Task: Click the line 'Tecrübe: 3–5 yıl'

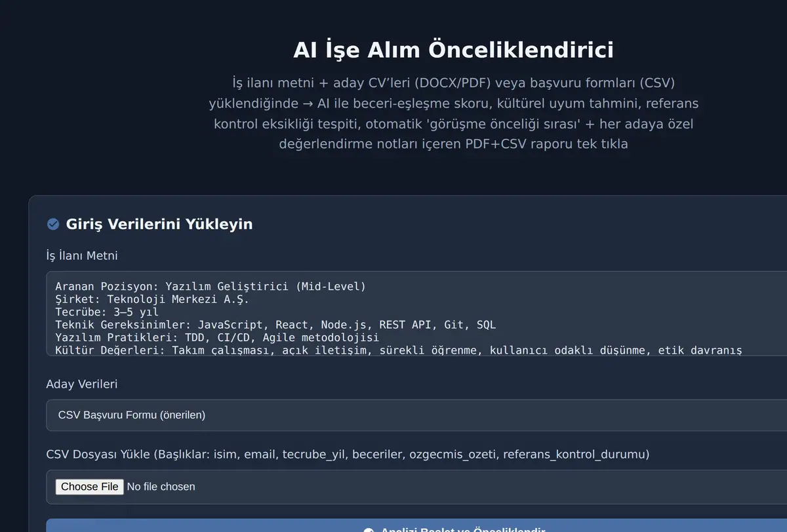Action: (107, 312)
